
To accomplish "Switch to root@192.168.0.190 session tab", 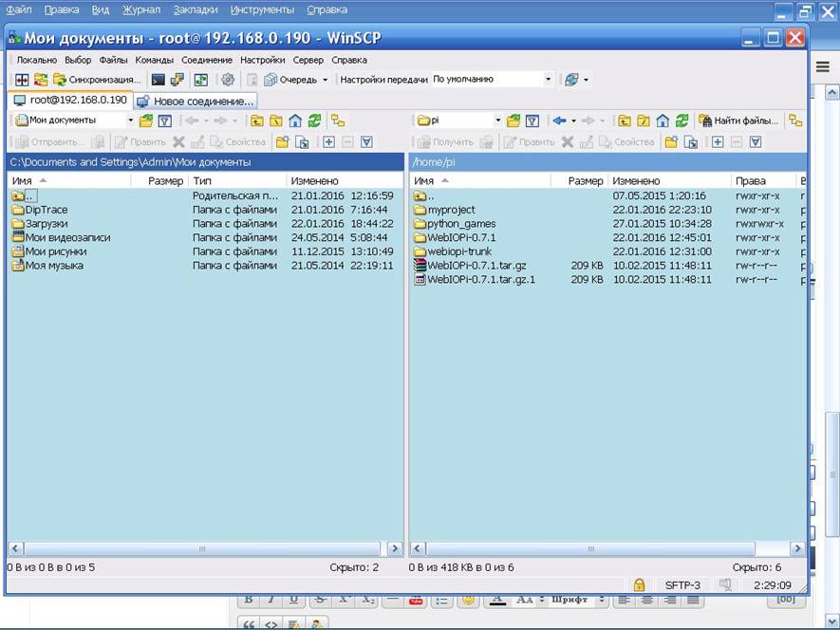I will tap(70, 101).
